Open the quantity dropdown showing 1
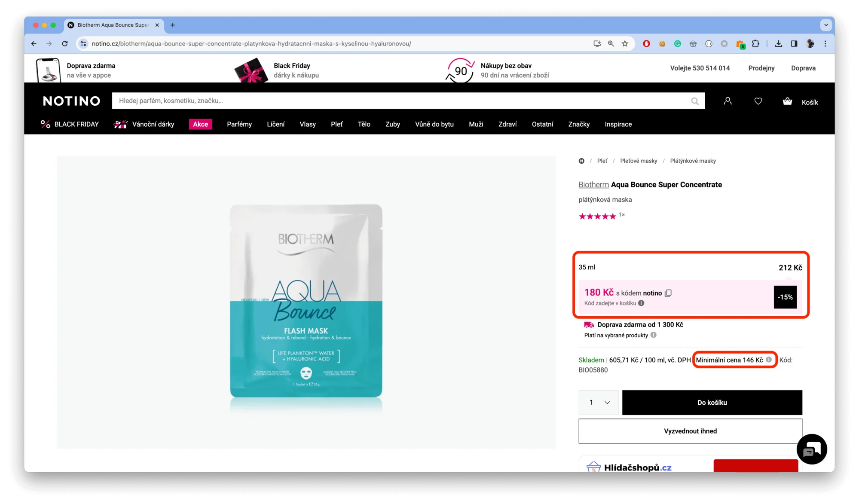The image size is (859, 504). click(598, 403)
